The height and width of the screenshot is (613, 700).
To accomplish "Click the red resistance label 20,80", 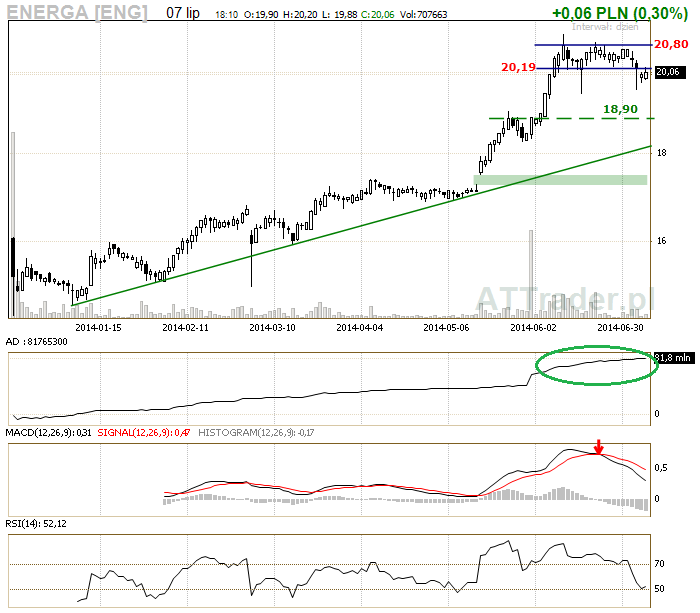I will [x=671, y=44].
